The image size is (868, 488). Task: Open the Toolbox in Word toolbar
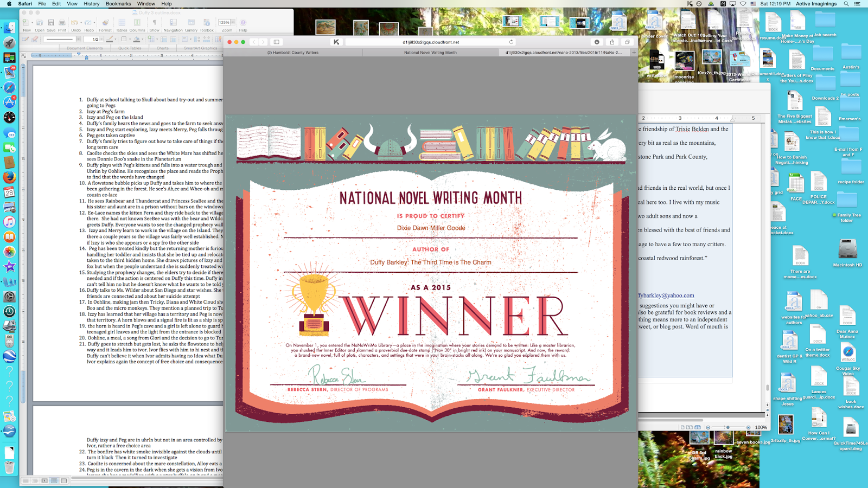point(207,23)
